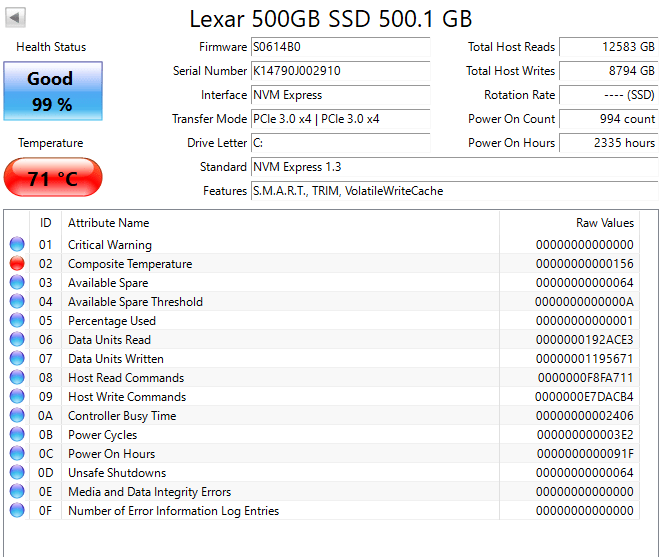Click raw value 000000000091F
Image resolution: width=662 pixels, height=557 pixels.
click(x=585, y=454)
